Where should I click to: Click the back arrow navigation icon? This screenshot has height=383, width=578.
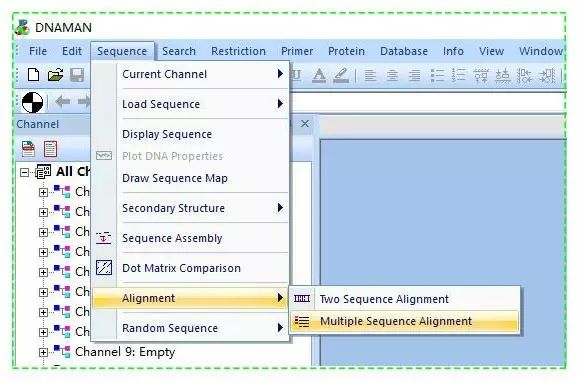click(63, 101)
